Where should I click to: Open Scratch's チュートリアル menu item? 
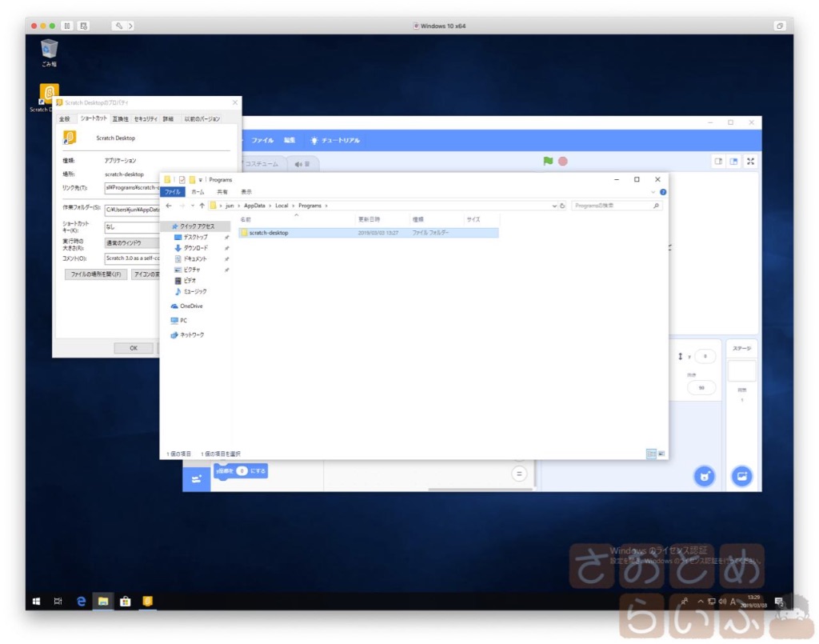[335, 140]
